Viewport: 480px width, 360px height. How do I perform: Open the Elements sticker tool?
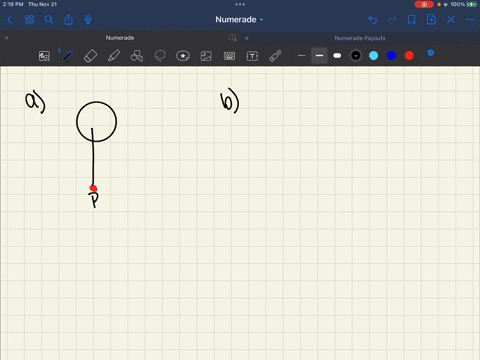[183, 56]
